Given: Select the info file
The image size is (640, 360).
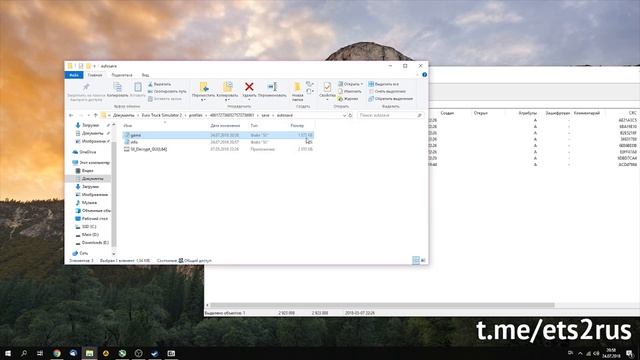Looking at the screenshot, I should click(218, 142).
